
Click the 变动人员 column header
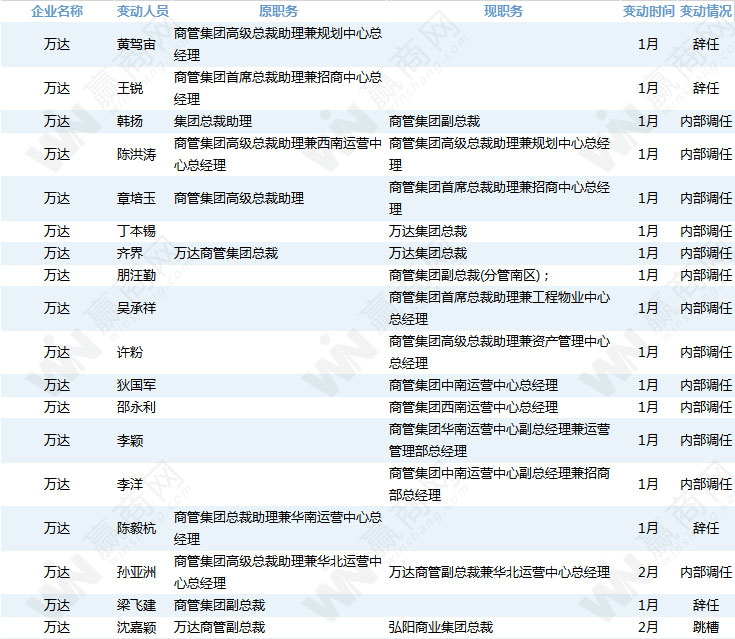pyautogui.click(x=142, y=11)
